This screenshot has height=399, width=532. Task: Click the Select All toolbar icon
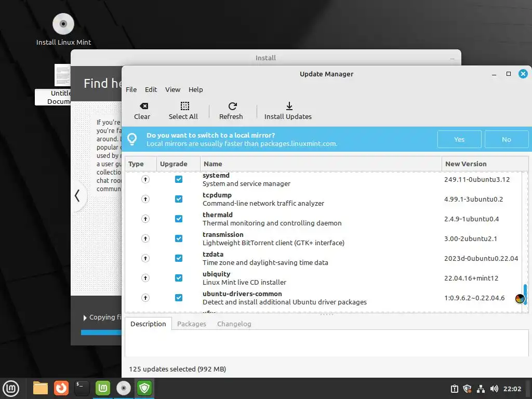[x=184, y=106]
